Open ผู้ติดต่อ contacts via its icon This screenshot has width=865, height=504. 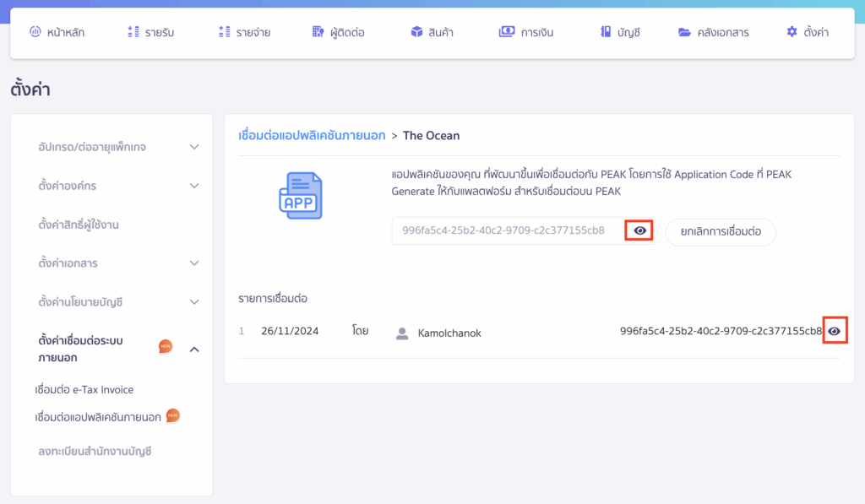[320, 30]
